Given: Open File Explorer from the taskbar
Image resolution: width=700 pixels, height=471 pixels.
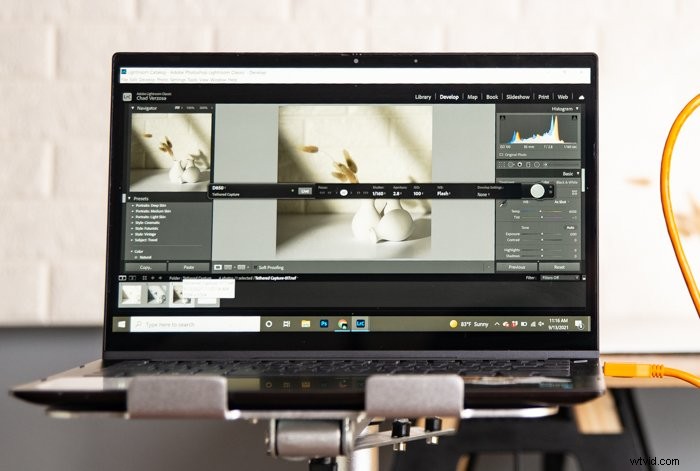Looking at the screenshot, I should point(306,324).
